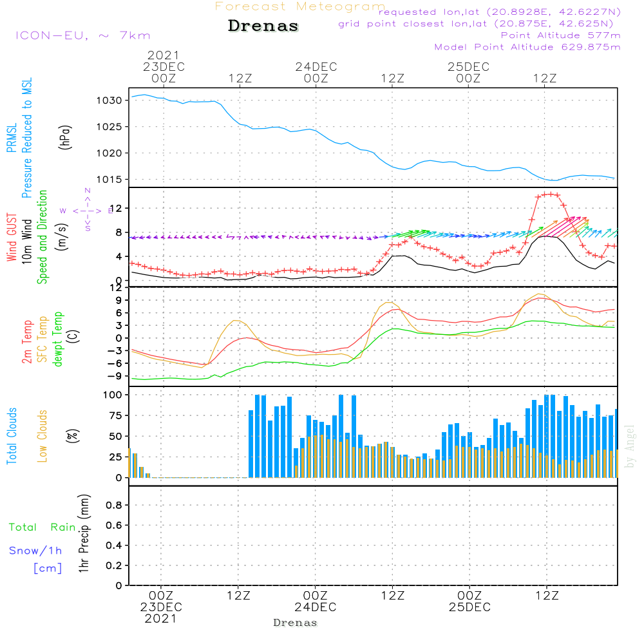644x644 pixels.
Task: Click the grid point closest lon,lat text
Action: 480,24
